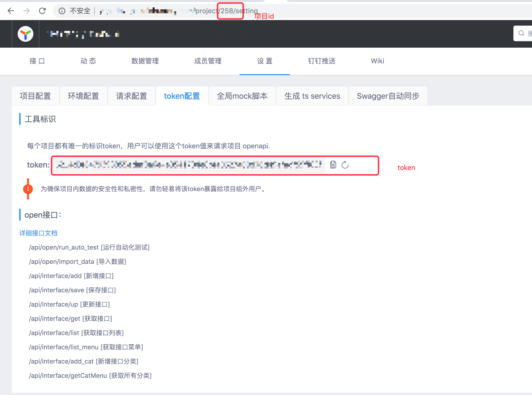532x395 pixels.
Task: Select the token配置 settings tab
Action: point(182,96)
